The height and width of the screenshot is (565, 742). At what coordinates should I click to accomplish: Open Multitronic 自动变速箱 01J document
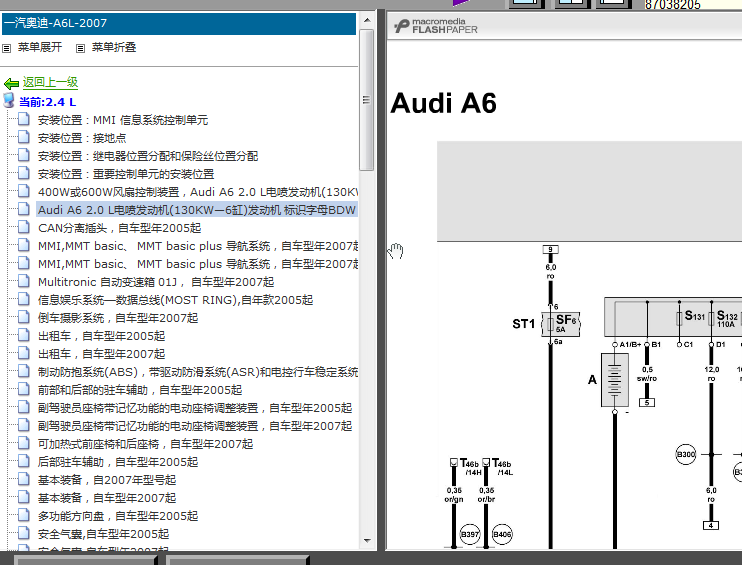(x=156, y=282)
